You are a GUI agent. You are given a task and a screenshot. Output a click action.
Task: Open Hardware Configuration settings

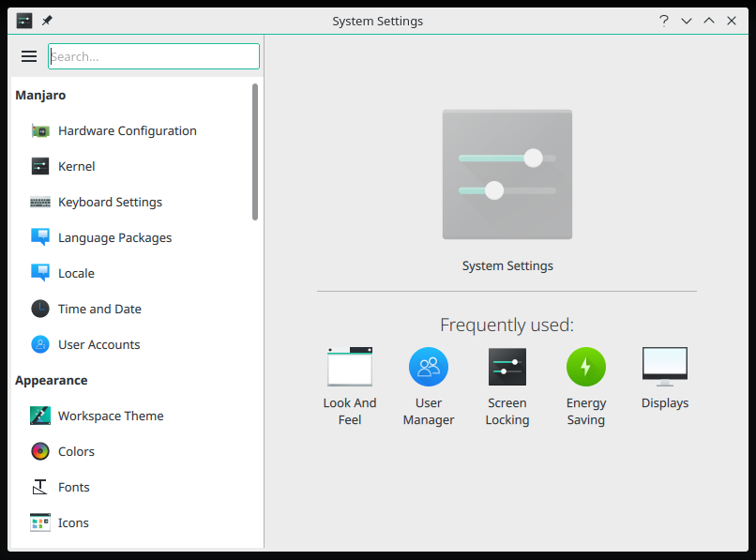pyautogui.click(x=127, y=130)
